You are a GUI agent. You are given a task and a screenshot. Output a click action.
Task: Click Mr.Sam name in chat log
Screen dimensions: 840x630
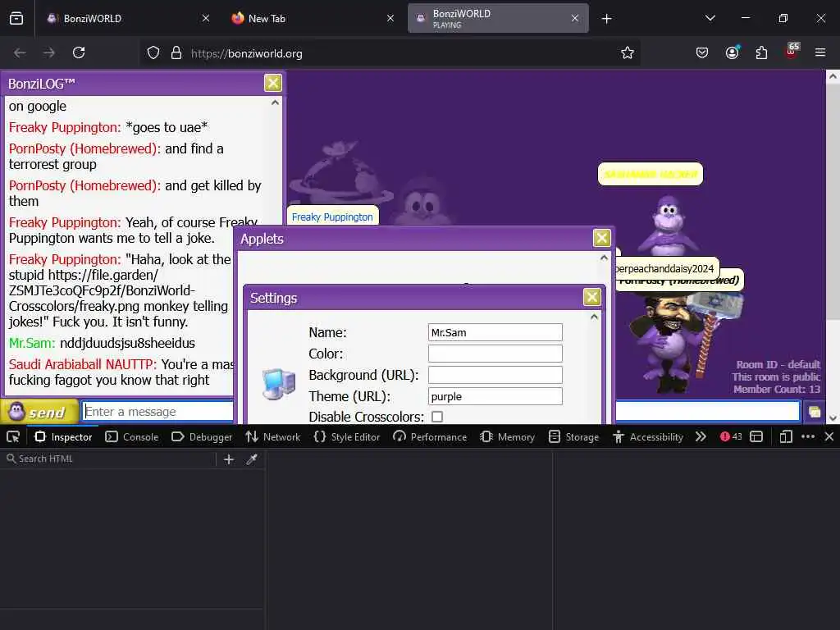coord(32,343)
